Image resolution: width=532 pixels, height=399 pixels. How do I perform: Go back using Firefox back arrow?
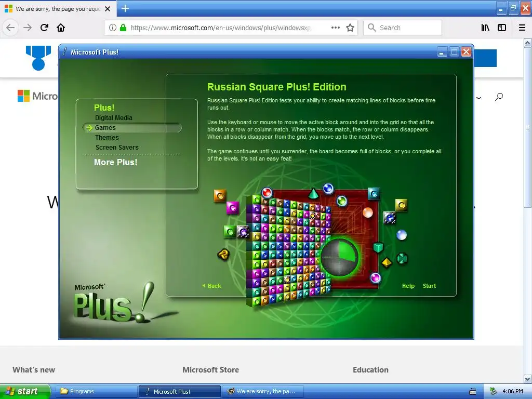tap(10, 28)
